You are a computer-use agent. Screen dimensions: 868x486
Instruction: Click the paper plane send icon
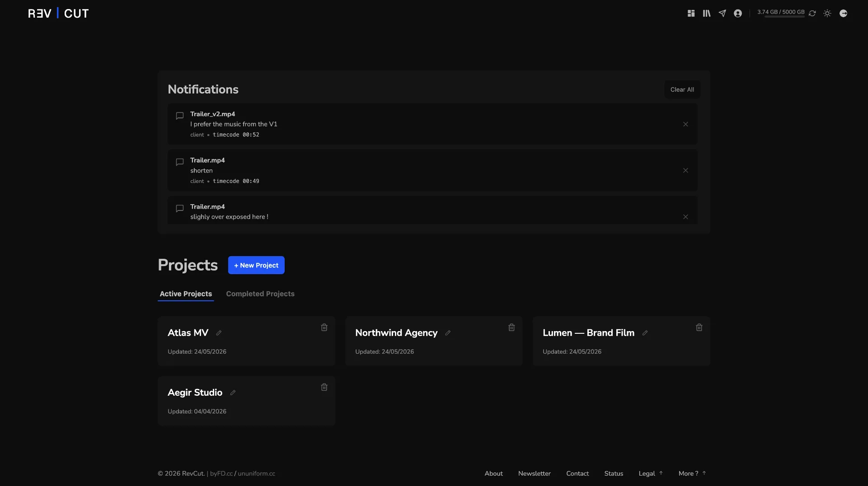[722, 14]
